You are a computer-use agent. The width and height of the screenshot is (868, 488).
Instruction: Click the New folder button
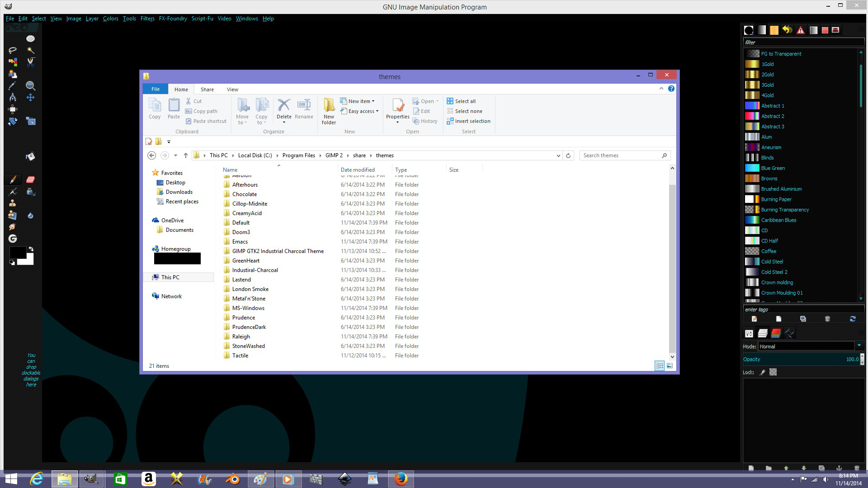click(x=329, y=112)
